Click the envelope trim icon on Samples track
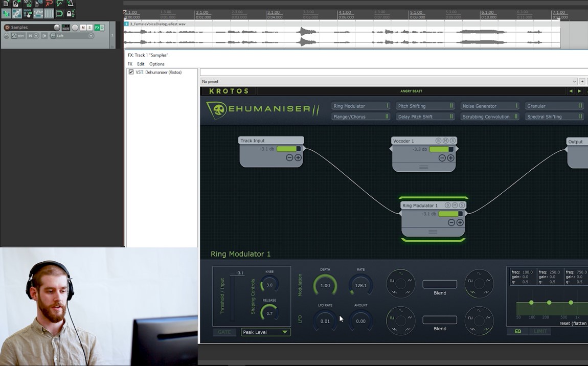This screenshot has width=588, height=366. (14, 36)
